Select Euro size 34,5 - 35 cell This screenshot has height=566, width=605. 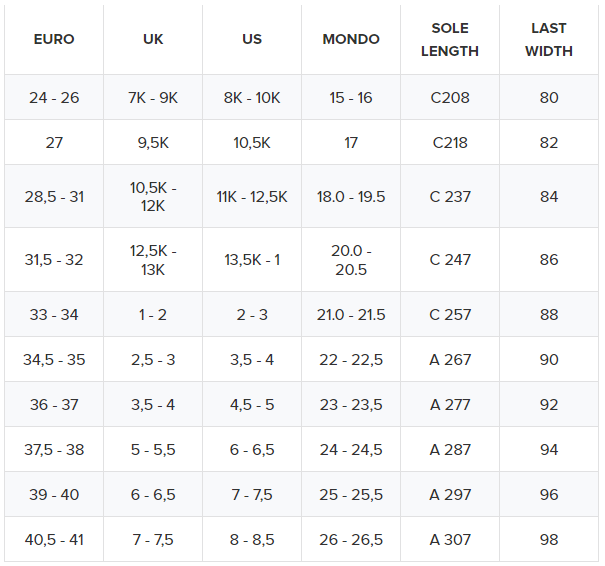pyautogui.click(x=54, y=360)
